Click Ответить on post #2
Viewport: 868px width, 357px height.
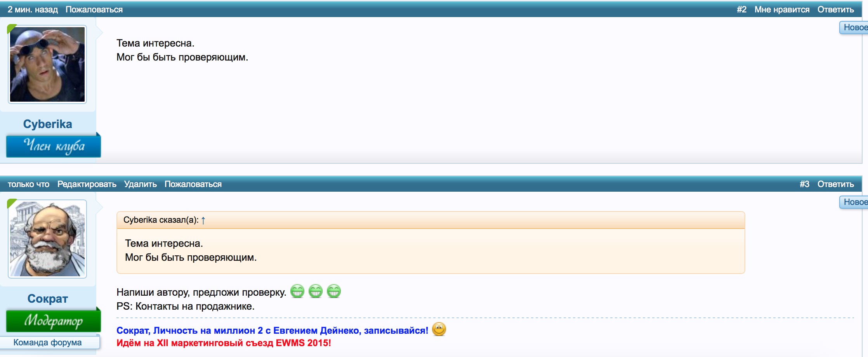tap(835, 10)
